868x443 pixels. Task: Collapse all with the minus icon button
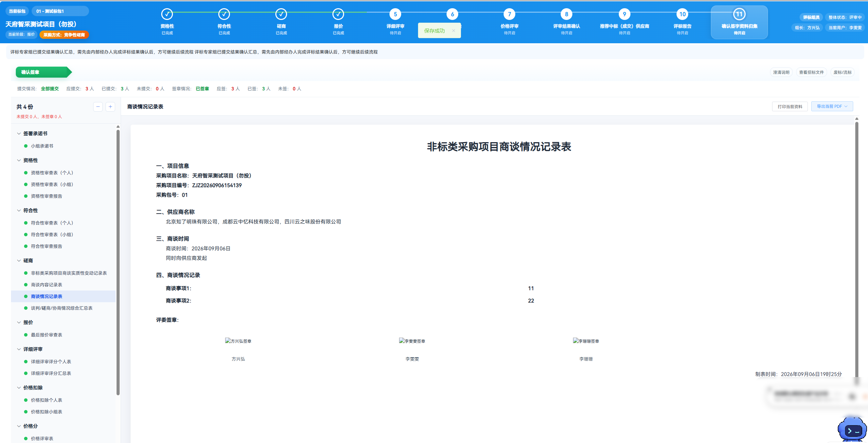(x=98, y=107)
